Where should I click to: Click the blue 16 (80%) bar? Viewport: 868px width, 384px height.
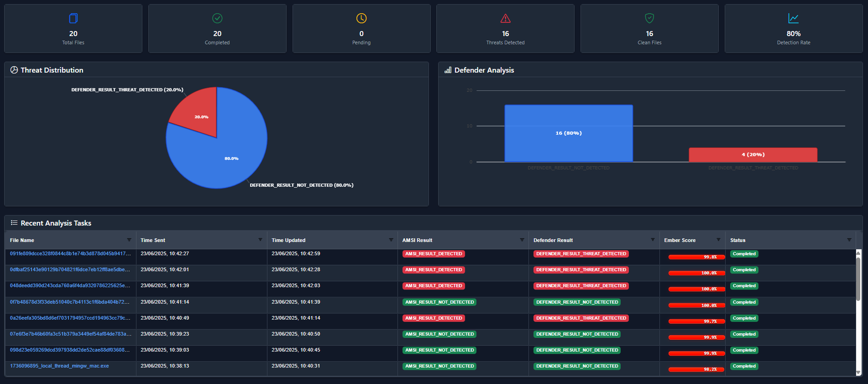(569, 133)
